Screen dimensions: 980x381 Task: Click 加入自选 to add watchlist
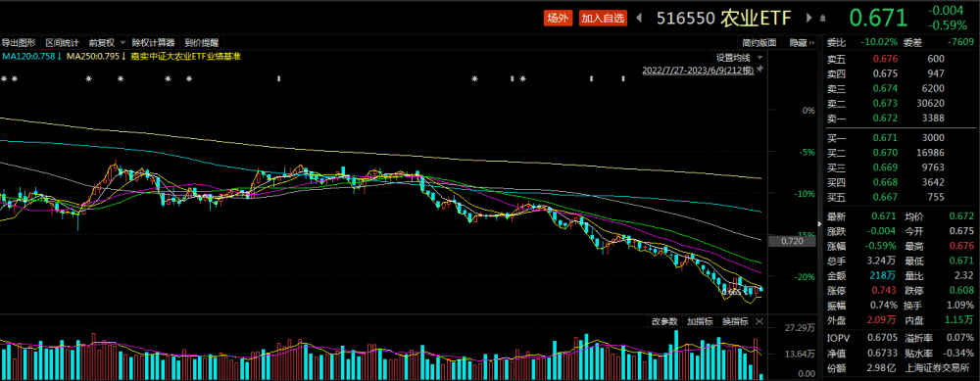click(x=603, y=18)
